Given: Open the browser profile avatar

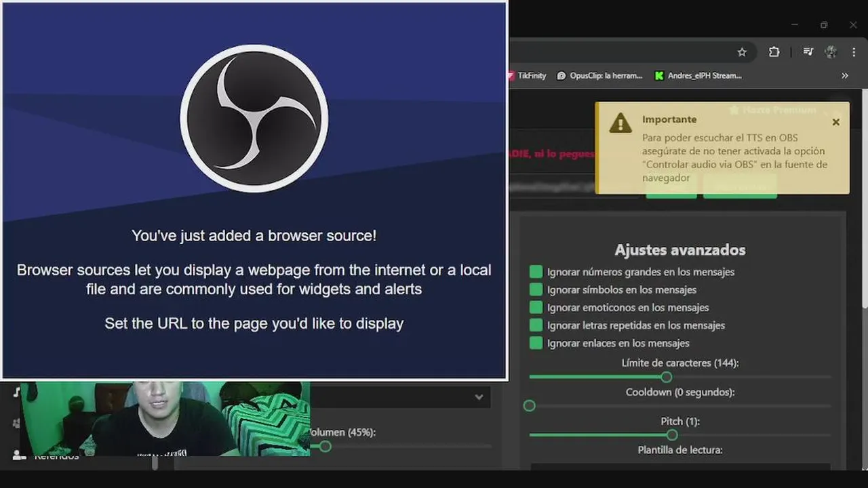Looking at the screenshot, I should click(831, 52).
